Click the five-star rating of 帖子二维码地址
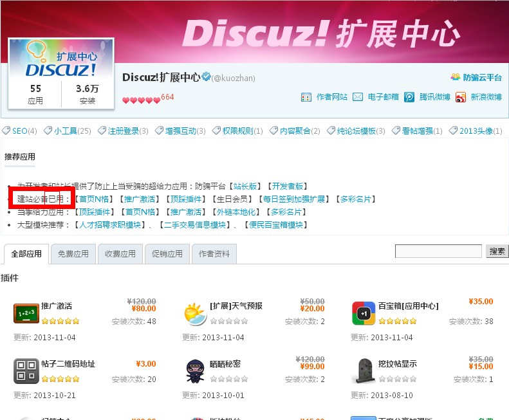 coord(60,379)
